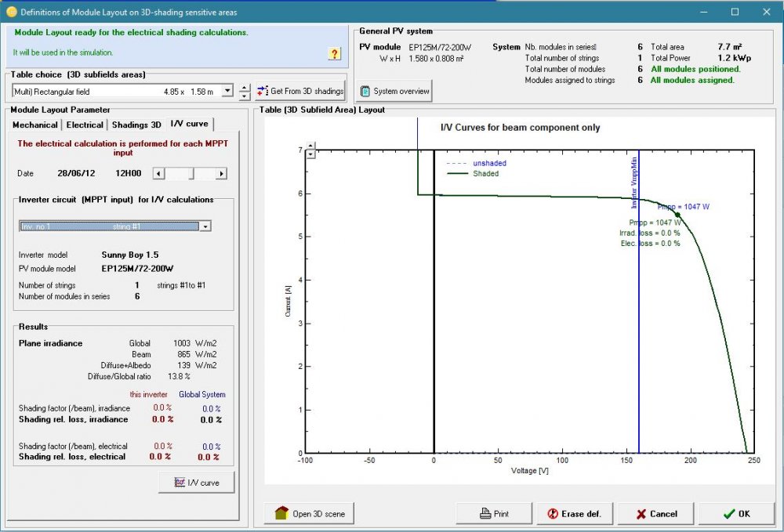Viewport: 784px width, 532px height.
Task: Open the Shadings 3D tab
Action: [136, 125]
